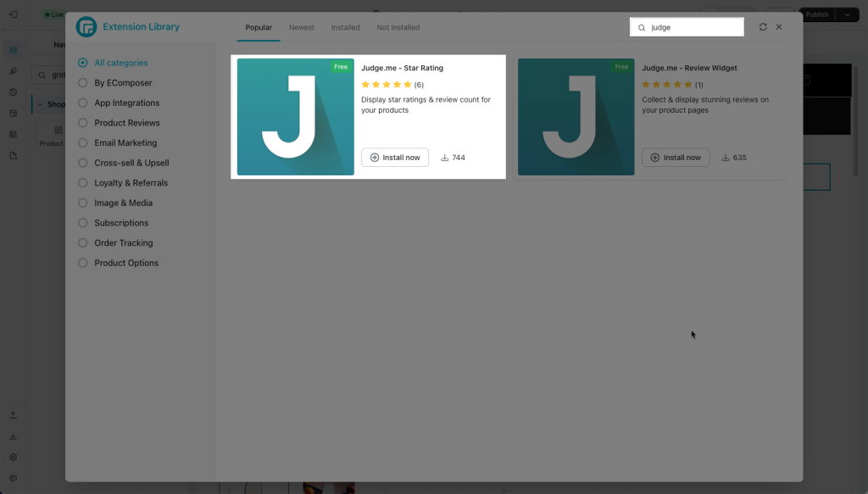Image resolution: width=868 pixels, height=494 pixels.
Task: Open the Installed tab
Action: [x=346, y=28]
